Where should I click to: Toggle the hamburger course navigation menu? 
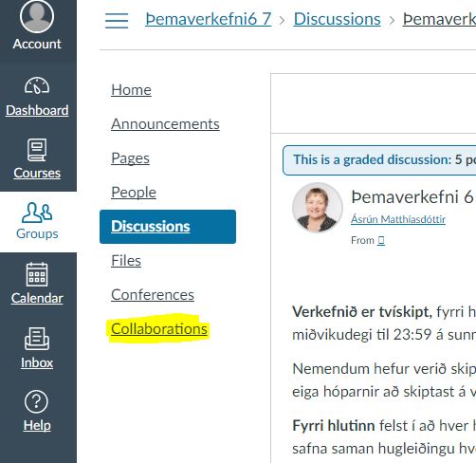(x=117, y=21)
